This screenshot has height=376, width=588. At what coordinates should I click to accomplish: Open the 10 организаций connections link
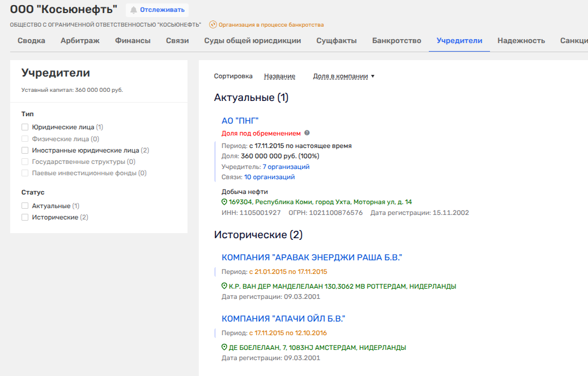coord(269,177)
